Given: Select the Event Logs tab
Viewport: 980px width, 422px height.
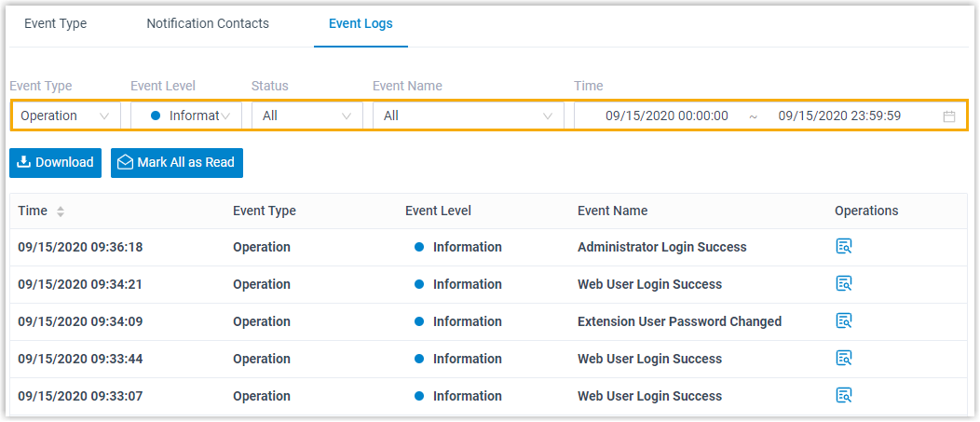Looking at the screenshot, I should [361, 24].
